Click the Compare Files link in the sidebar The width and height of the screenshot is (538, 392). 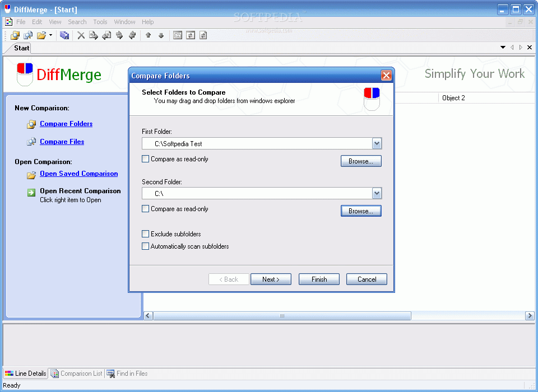62,142
